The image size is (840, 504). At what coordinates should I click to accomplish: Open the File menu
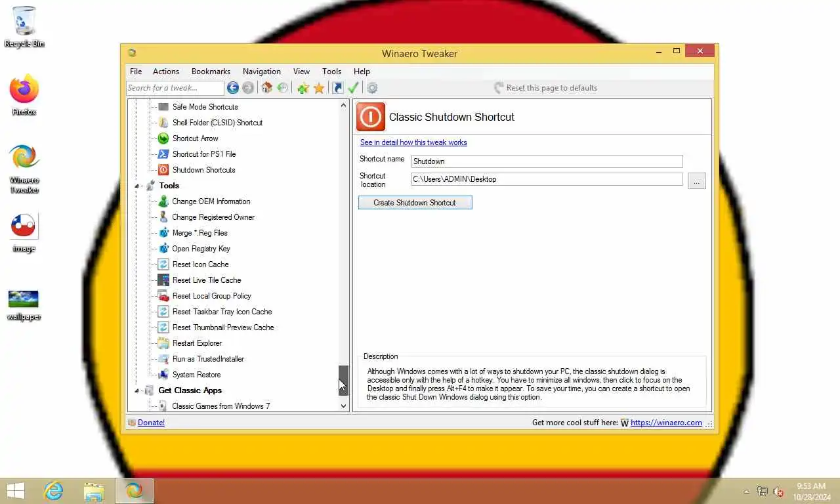(x=136, y=72)
